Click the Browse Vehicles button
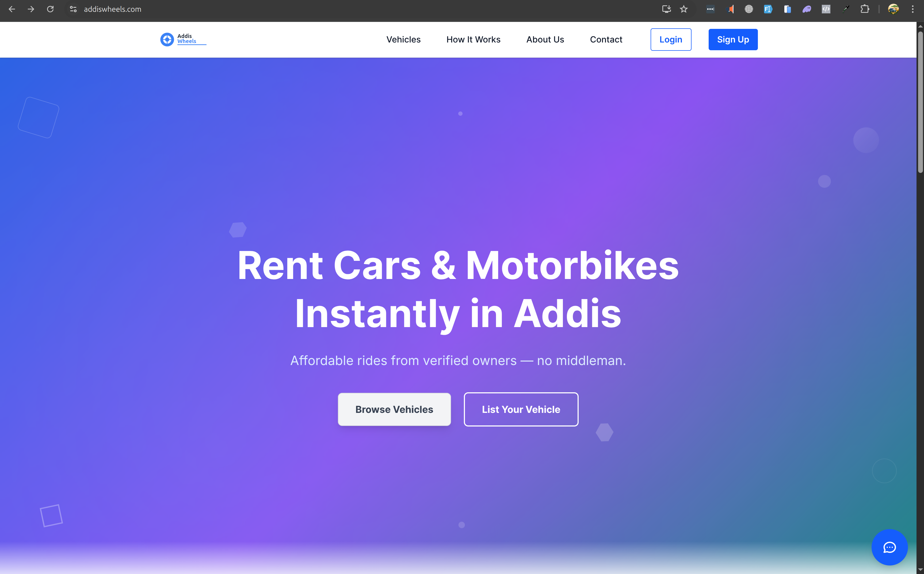 click(x=394, y=409)
